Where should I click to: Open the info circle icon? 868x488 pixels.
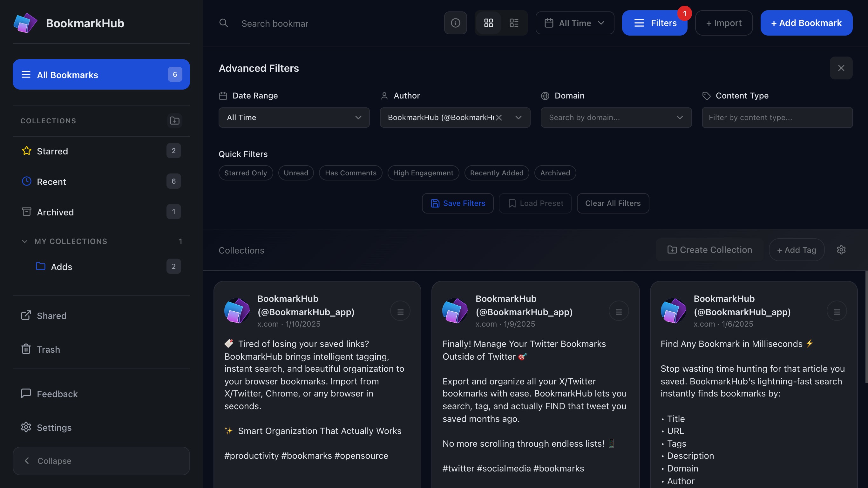click(x=455, y=23)
